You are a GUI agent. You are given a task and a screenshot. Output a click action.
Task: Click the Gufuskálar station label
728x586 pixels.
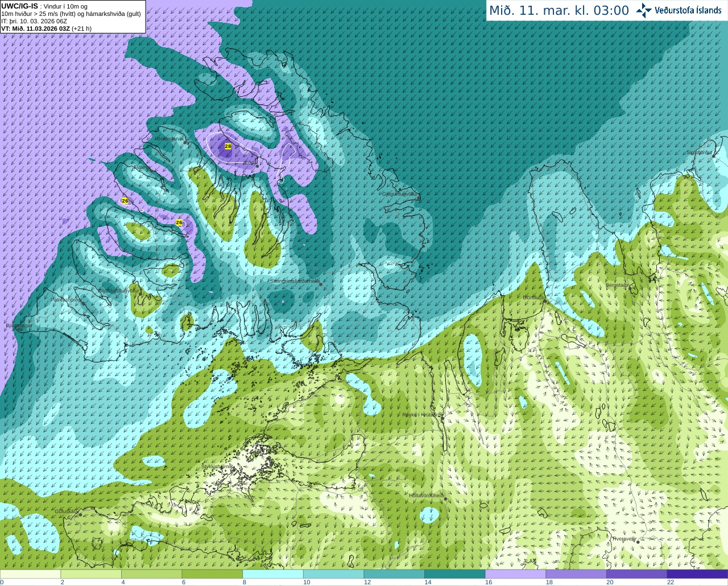pos(67,511)
